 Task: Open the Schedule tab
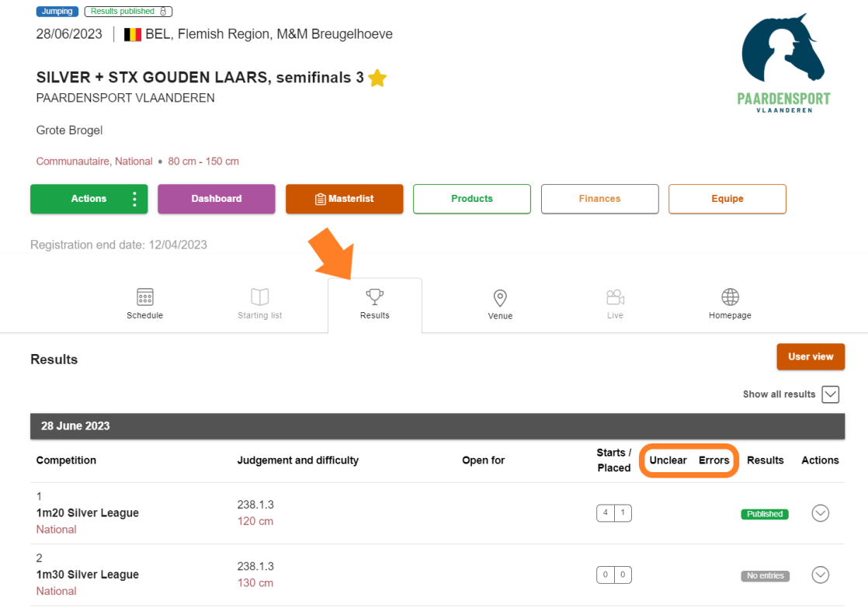145,304
